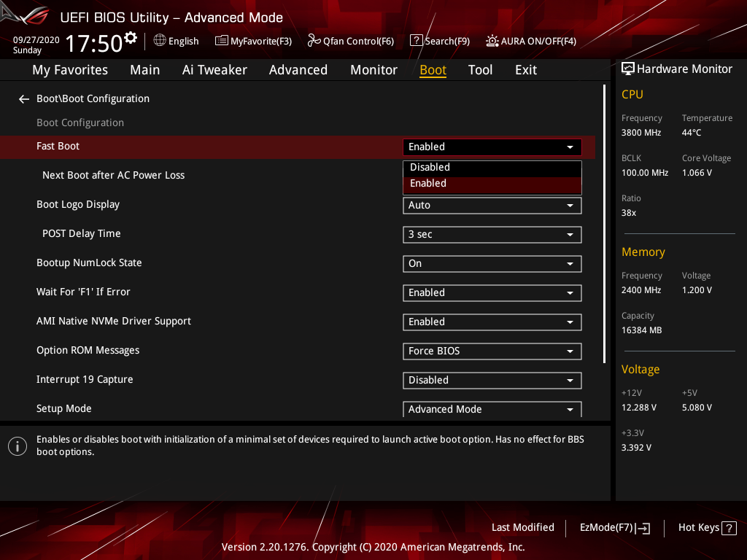Click the Hardware Monitor screen icon
The width and height of the screenshot is (747, 560).
click(x=628, y=69)
